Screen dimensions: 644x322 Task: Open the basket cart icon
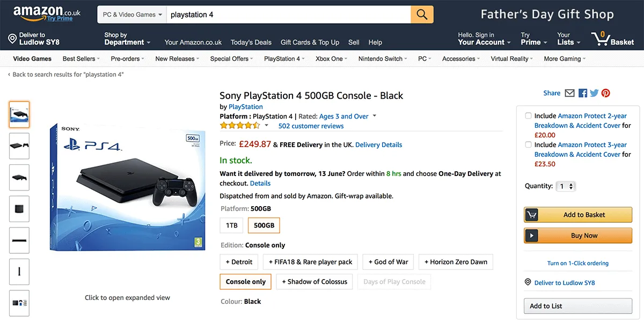pyautogui.click(x=600, y=39)
